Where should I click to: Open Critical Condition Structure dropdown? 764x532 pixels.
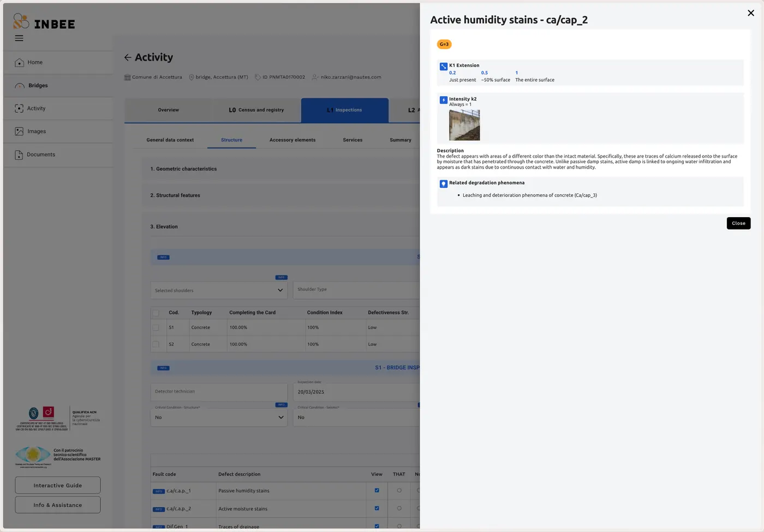tap(219, 417)
